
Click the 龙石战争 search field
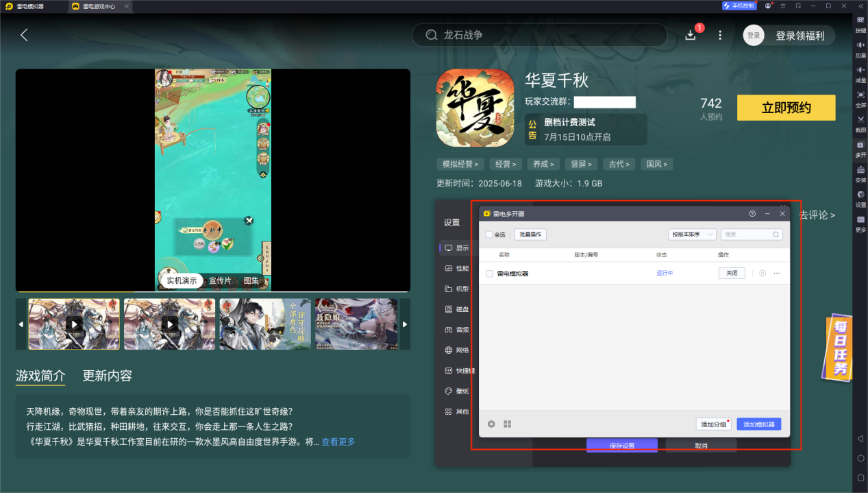539,35
